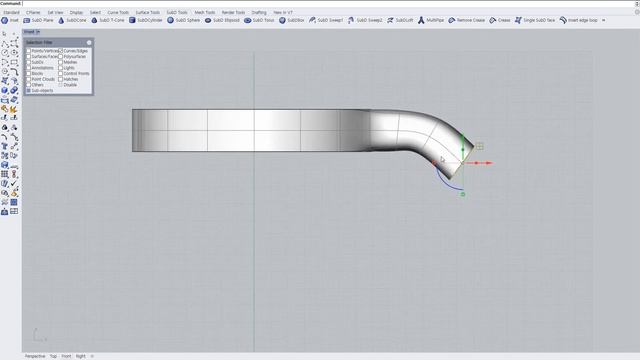The image size is (640, 360).
Task: Select the SubD Ellipsoid tool
Action: pos(222,20)
